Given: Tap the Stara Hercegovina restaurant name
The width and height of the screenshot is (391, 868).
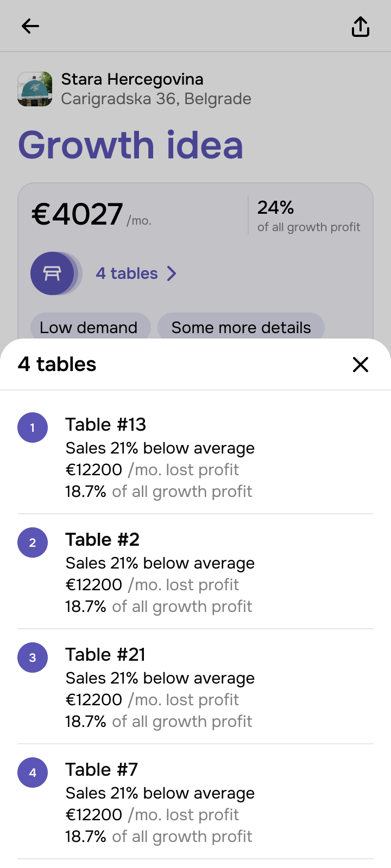Looking at the screenshot, I should tap(132, 79).
